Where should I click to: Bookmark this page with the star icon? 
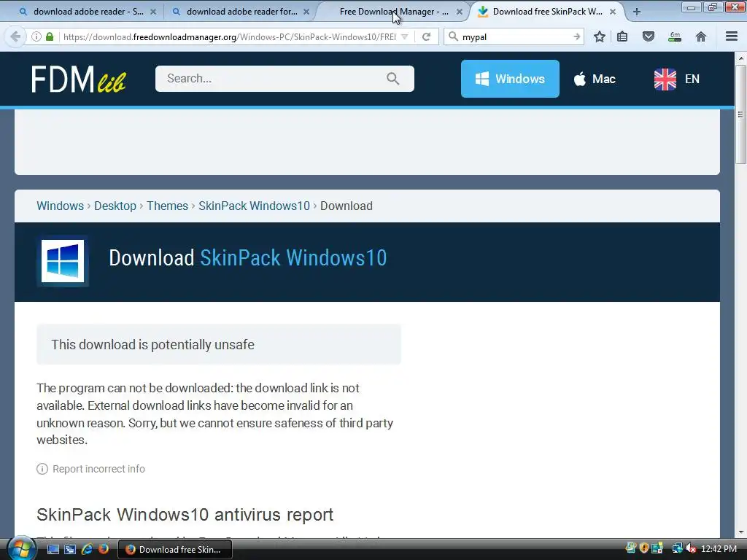[x=600, y=36]
